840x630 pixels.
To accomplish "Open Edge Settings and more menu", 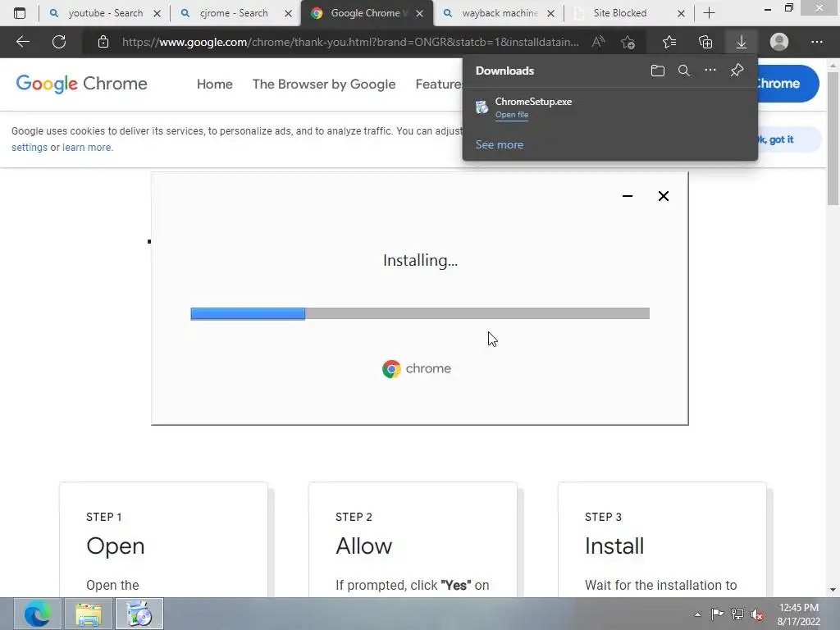I will tap(816, 42).
